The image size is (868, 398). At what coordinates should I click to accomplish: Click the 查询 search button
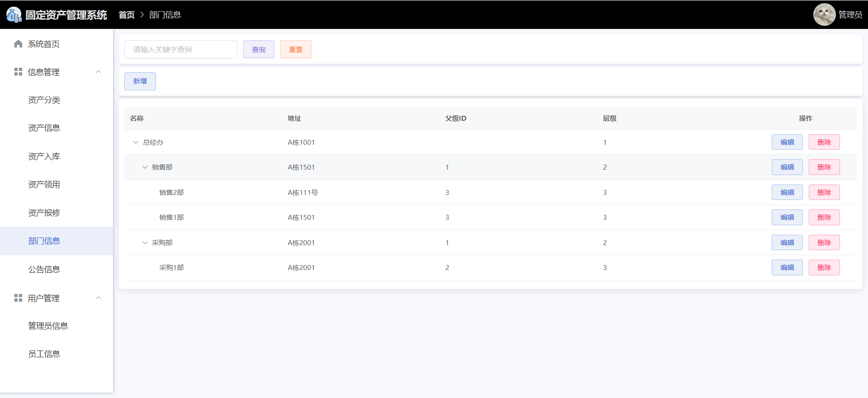259,49
